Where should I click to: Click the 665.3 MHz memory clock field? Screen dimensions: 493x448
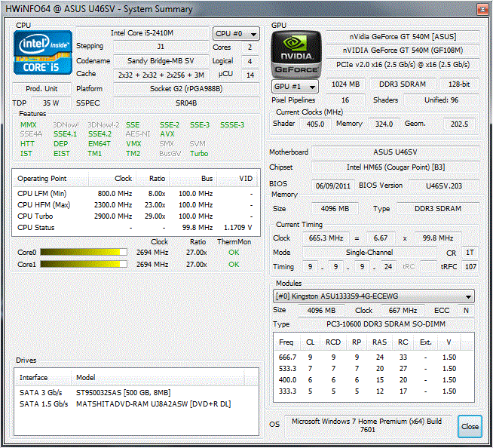click(326, 238)
